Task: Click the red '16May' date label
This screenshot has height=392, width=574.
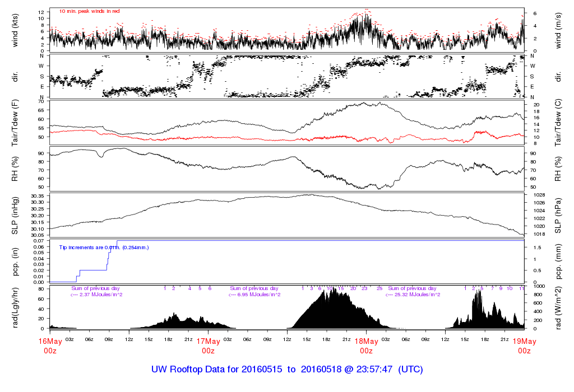Action: pyautogui.click(x=50, y=341)
